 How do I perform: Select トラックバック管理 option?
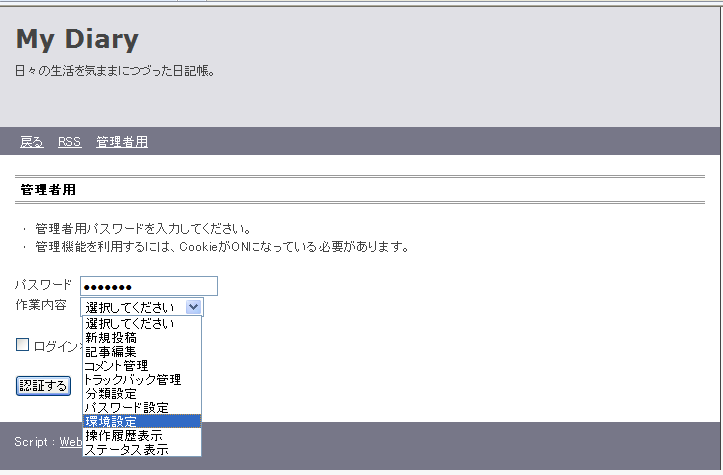(x=132, y=380)
